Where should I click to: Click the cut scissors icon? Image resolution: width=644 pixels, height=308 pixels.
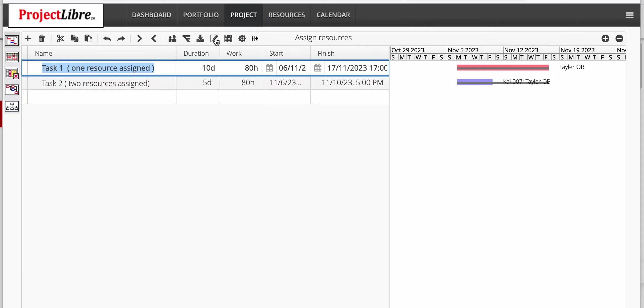click(x=60, y=38)
